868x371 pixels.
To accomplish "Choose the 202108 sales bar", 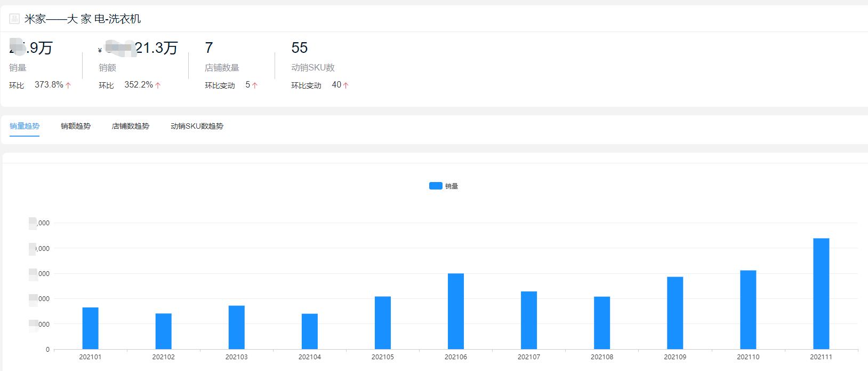I will coord(602,323).
